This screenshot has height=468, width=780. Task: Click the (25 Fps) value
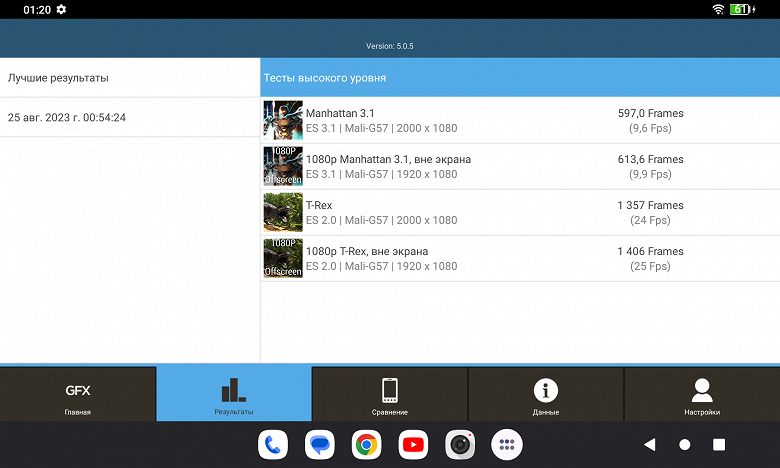click(650, 266)
